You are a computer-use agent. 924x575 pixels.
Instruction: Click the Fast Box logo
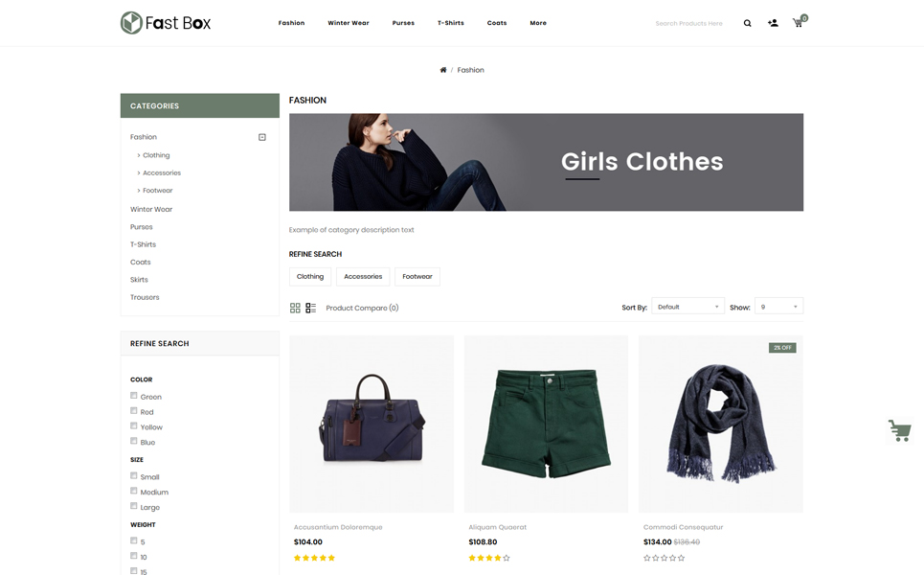tap(166, 23)
